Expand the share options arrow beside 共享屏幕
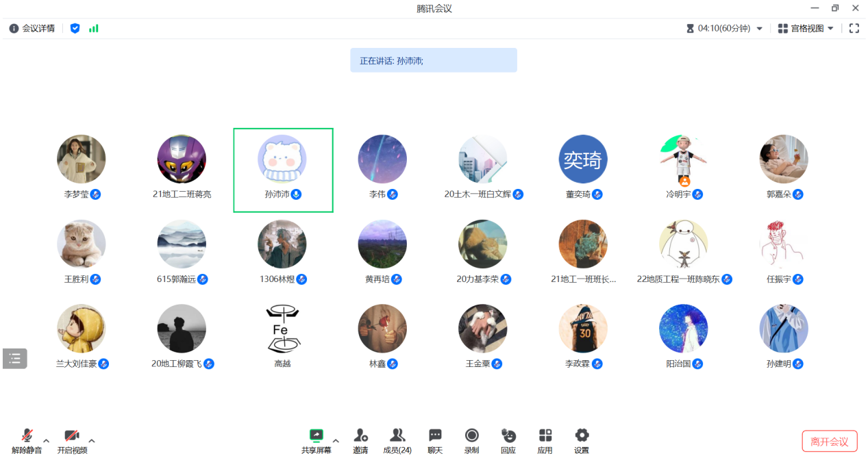868x458 pixels. [336, 440]
